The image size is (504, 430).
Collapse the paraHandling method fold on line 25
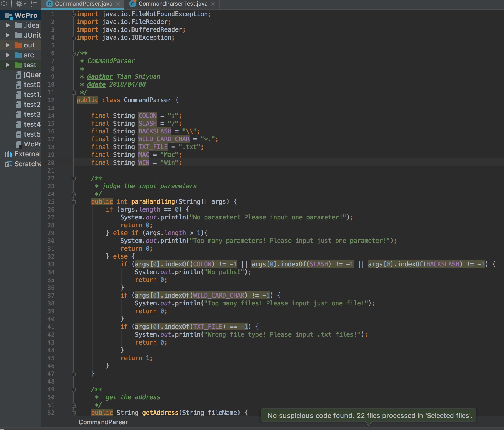74,202
